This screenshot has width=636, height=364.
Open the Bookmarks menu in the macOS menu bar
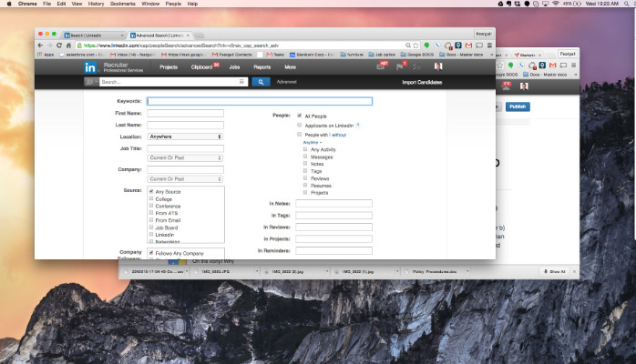point(123,4)
